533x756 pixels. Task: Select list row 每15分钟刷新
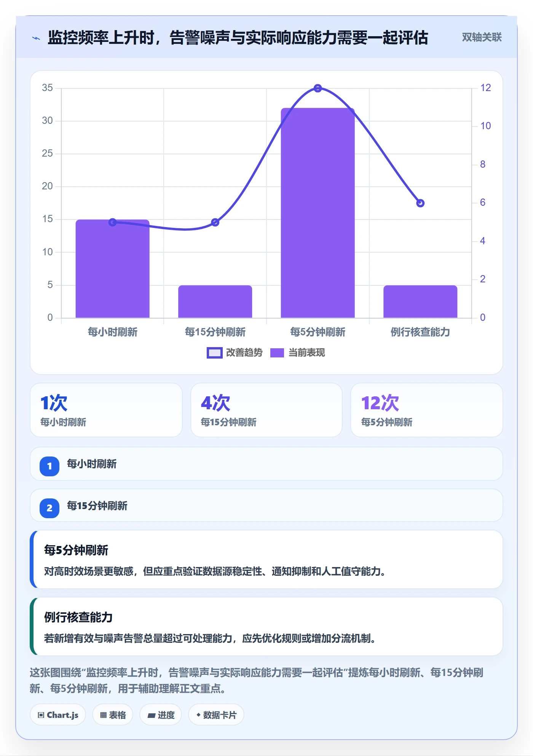(x=266, y=506)
